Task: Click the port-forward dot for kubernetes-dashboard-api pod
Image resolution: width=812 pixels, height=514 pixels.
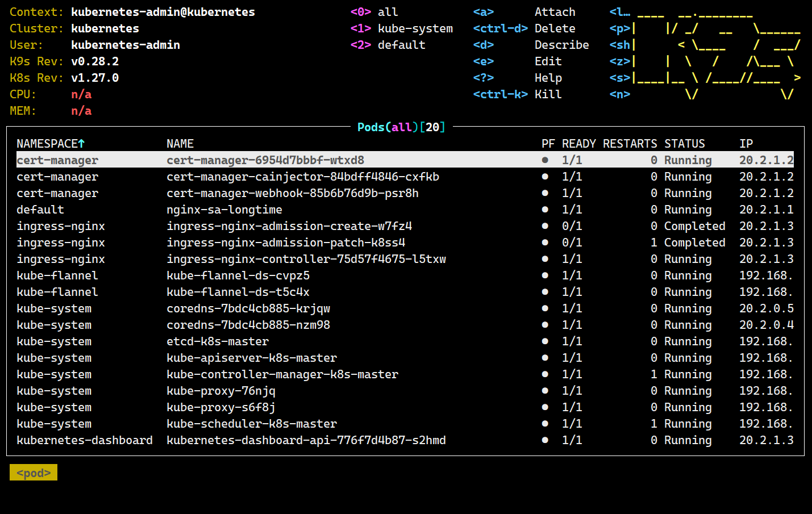Action: 545,440
